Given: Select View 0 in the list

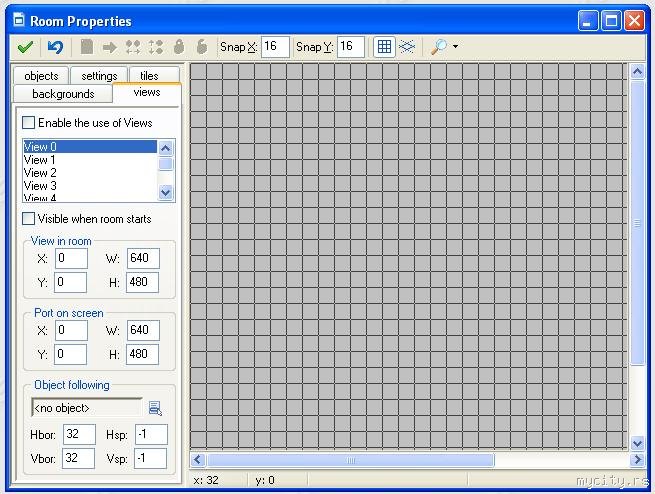Looking at the screenshot, I should click(x=90, y=147).
